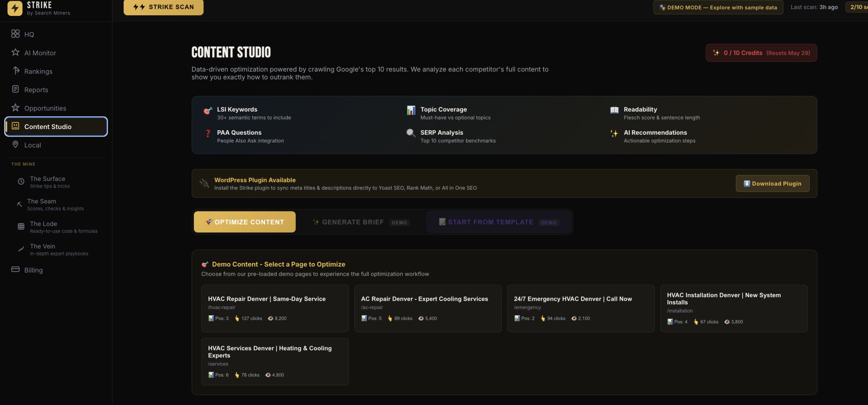Click the sparkle icon in Credits badge
Viewport: 868px width, 405px height.
click(x=716, y=53)
